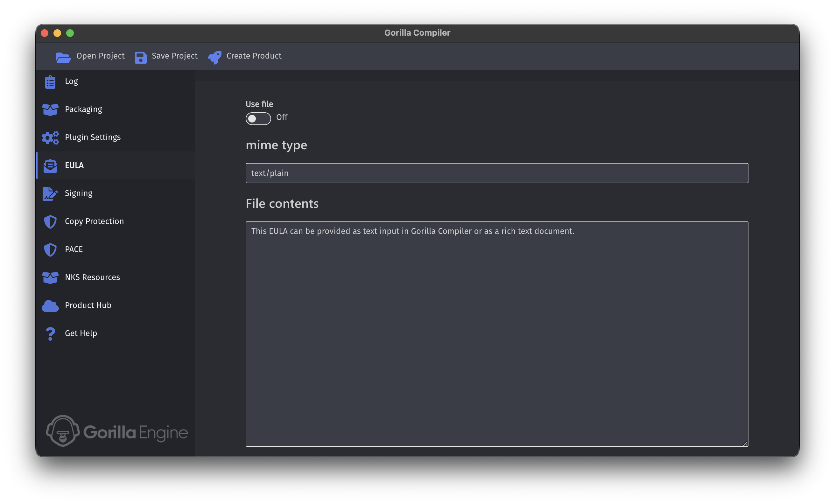Click the Save Project label
Screen dimensions: 835x504
[x=174, y=56]
